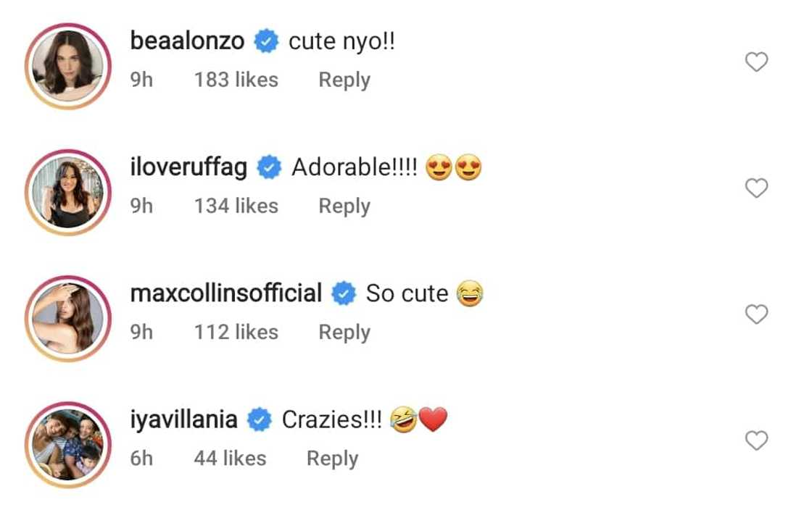Image resolution: width=812 pixels, height=510 pixels.
Task: Open beaalonzo's profile picture
Action: pyautogui.click(x=68, y=66)
